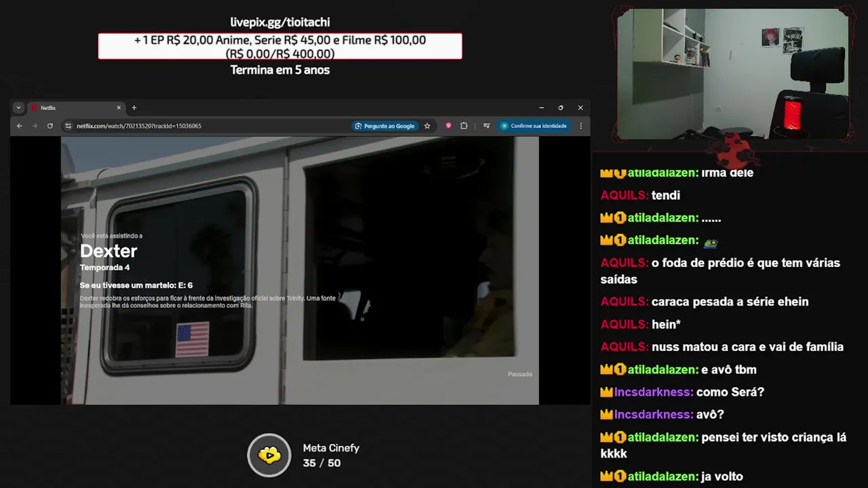Image resolution: width=868 pixels, height=488 pixels.
Task: Click the Dexter show title
Action: tap(108, 251)
